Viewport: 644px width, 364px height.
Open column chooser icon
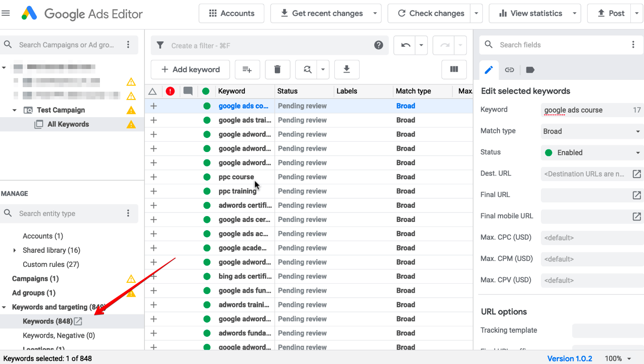click(454, 69)
